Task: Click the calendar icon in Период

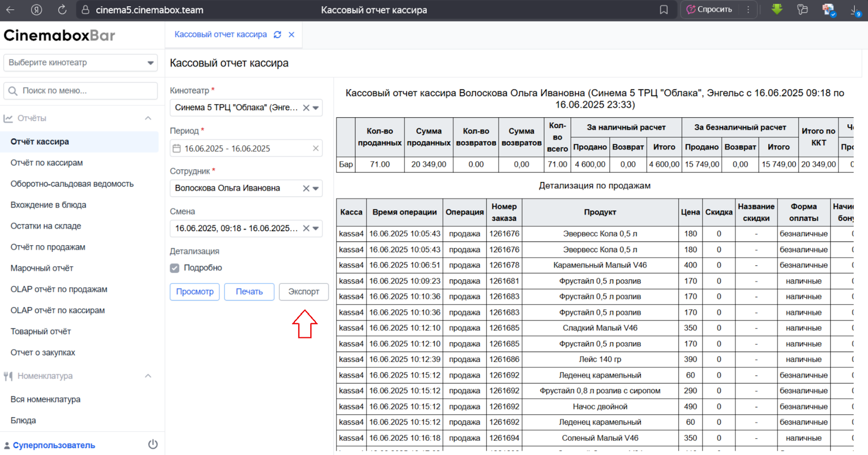Action: [x=176, y=148]
